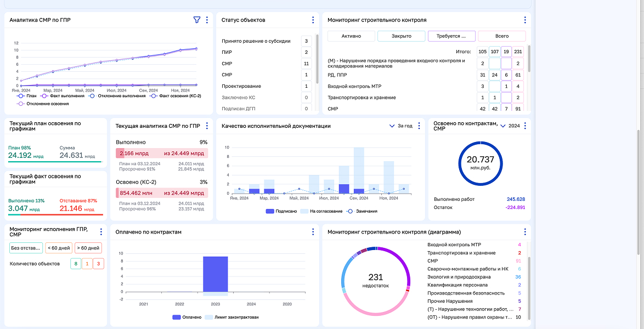Open options menu of Освоено по контрактам, СМР

[x=524, y=125]
